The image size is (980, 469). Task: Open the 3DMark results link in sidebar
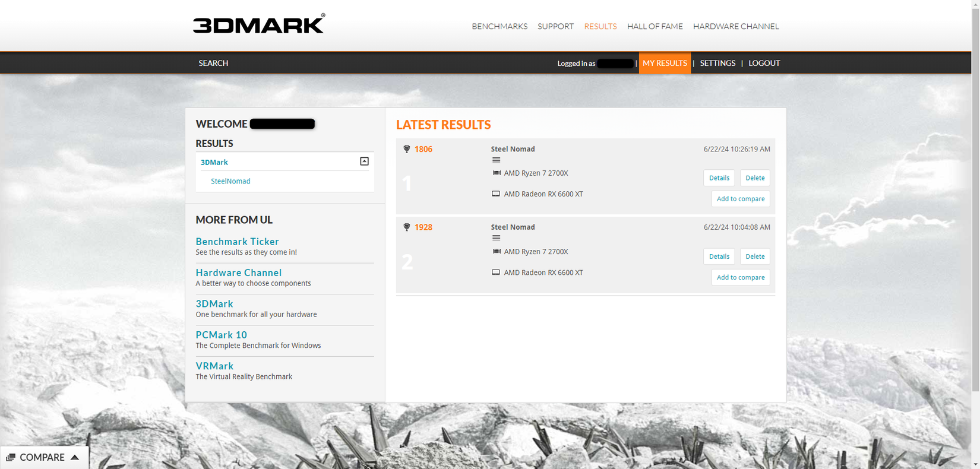coord(214,162)
